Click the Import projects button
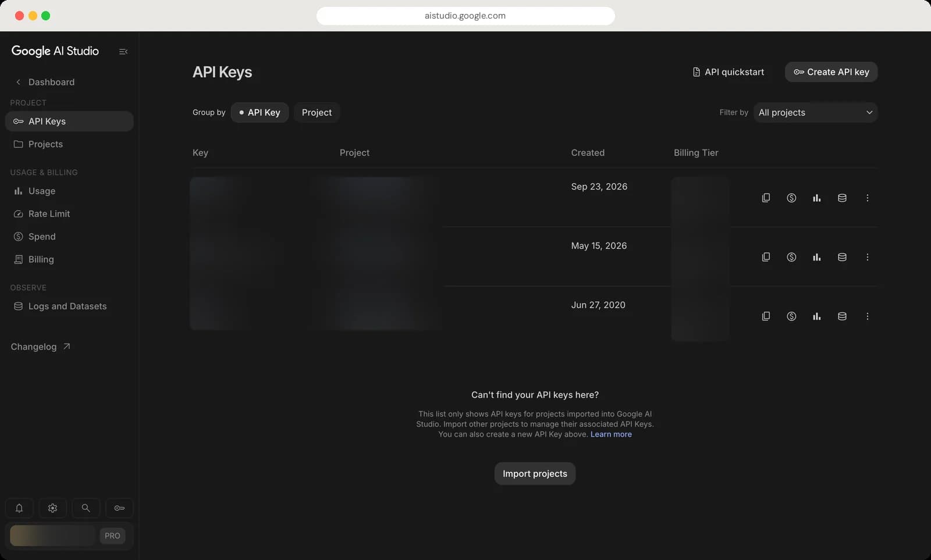 pyautogui.click(x=535, y=473)
